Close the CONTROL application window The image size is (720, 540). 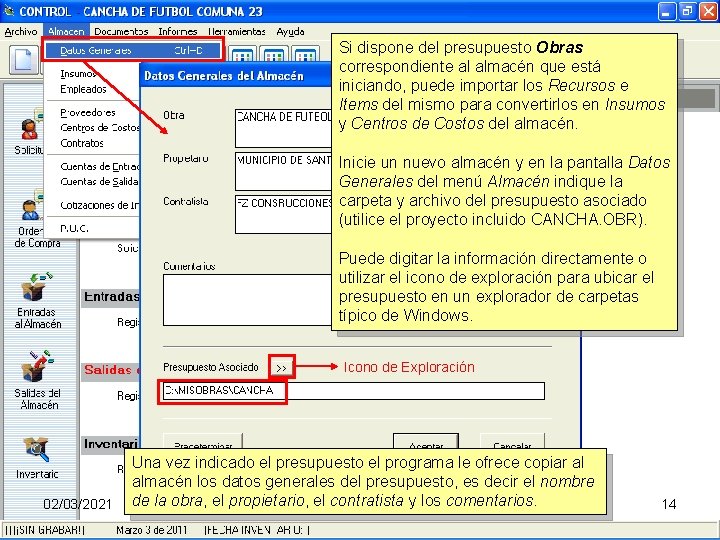click(x=708, y=11)
